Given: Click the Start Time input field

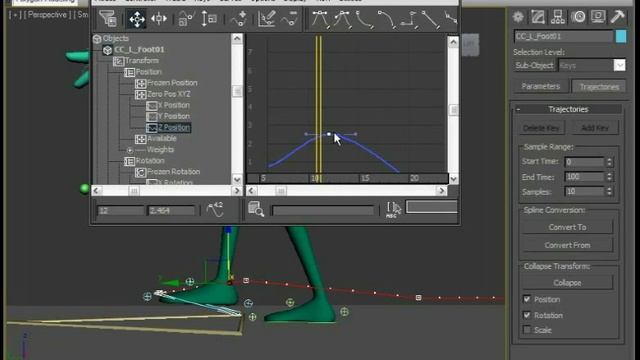Looking at the screenshot, I should (584, 162).
